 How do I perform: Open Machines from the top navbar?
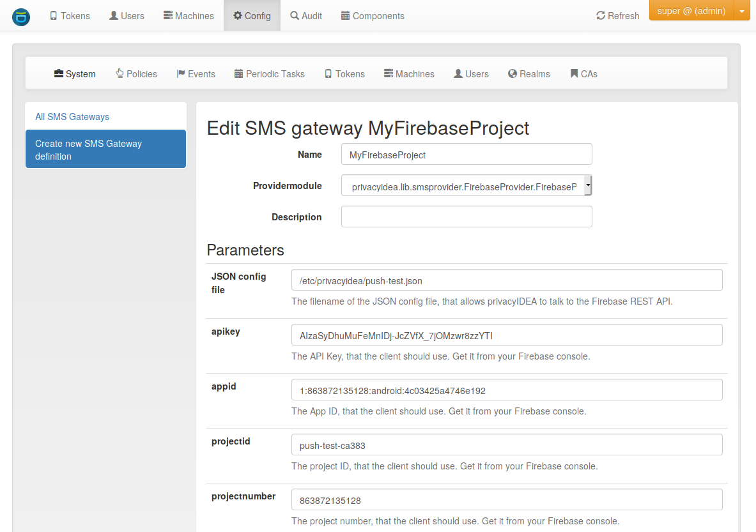(x=189, y=16)
